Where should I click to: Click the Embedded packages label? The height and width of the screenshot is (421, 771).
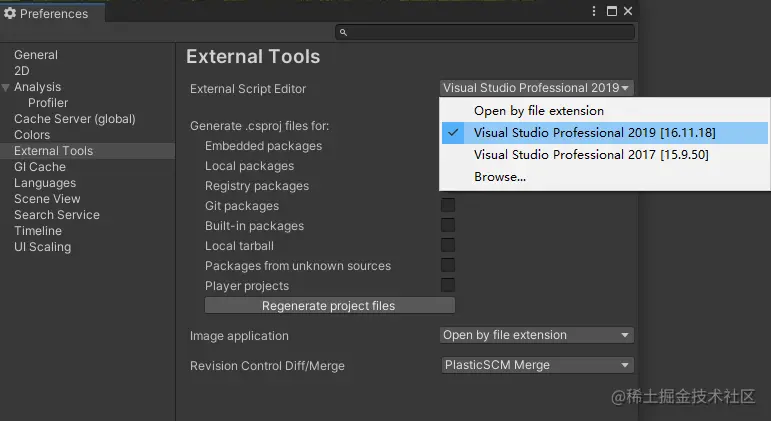tap(264, 146)
